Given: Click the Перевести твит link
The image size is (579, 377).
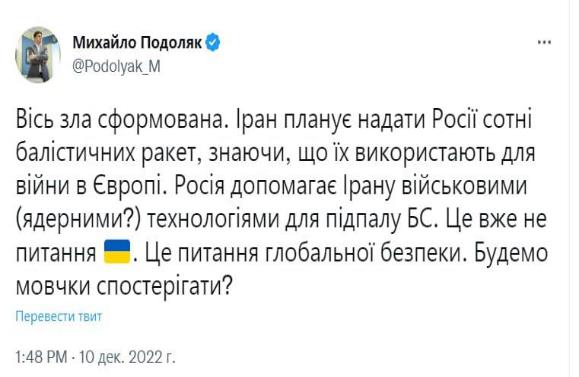Looking at the screenshot, I should coord(59,316).
